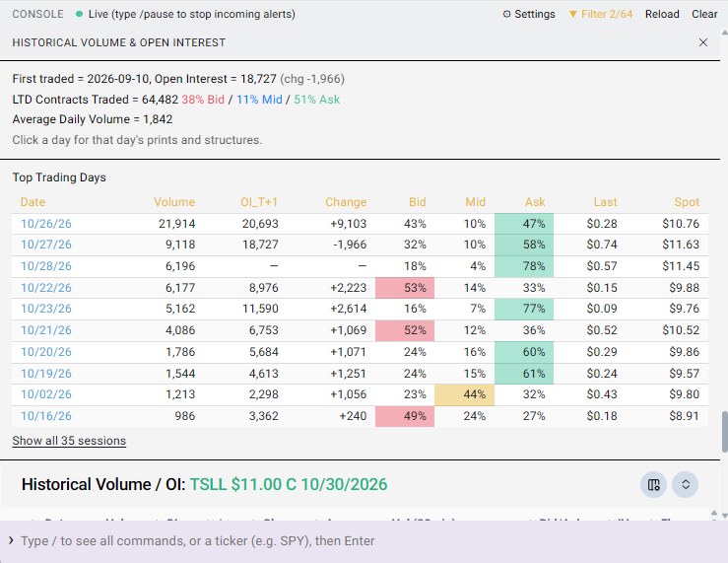This screenshot has height=563, width=728.
Task: Open the 10/23/26 trading day
Action: tap(46, 309)
